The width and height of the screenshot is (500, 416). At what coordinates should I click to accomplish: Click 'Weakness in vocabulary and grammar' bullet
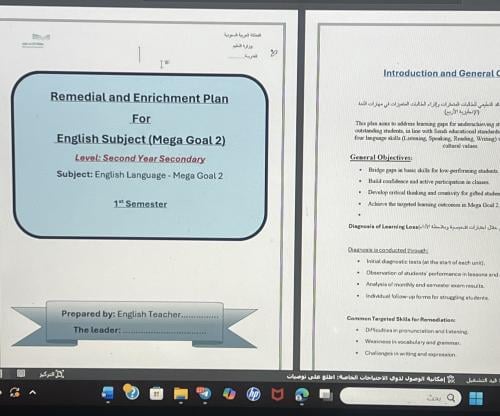point(412,342)
